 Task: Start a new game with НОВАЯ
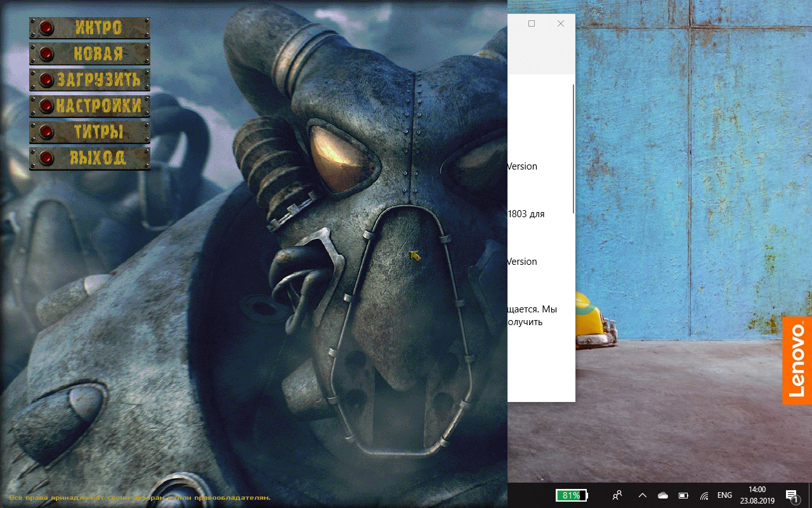coord(89,54)
